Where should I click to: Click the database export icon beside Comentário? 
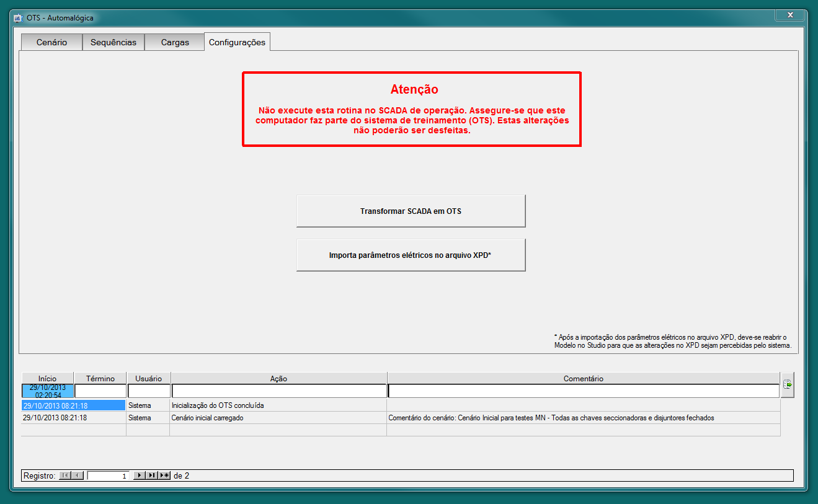[x=788, y=385]
